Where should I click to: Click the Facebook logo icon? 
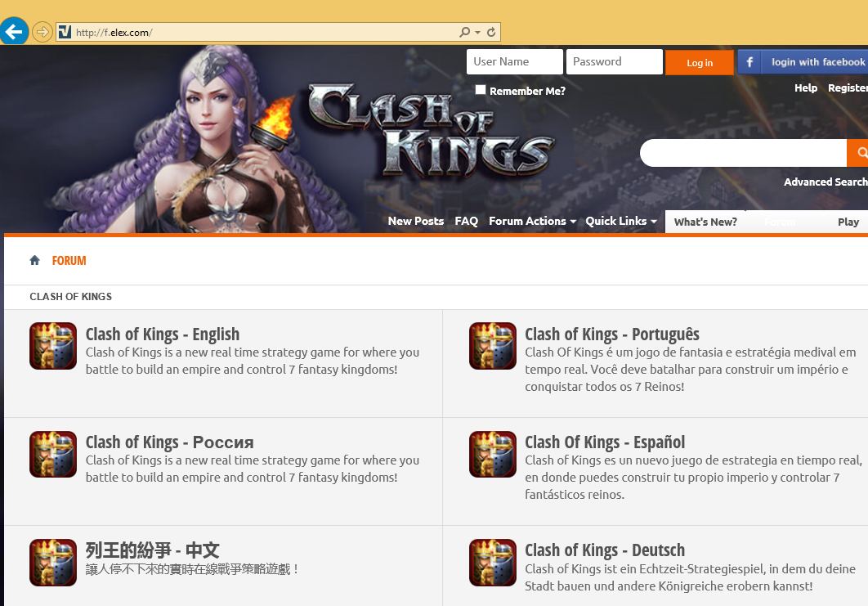click(749, 62)
